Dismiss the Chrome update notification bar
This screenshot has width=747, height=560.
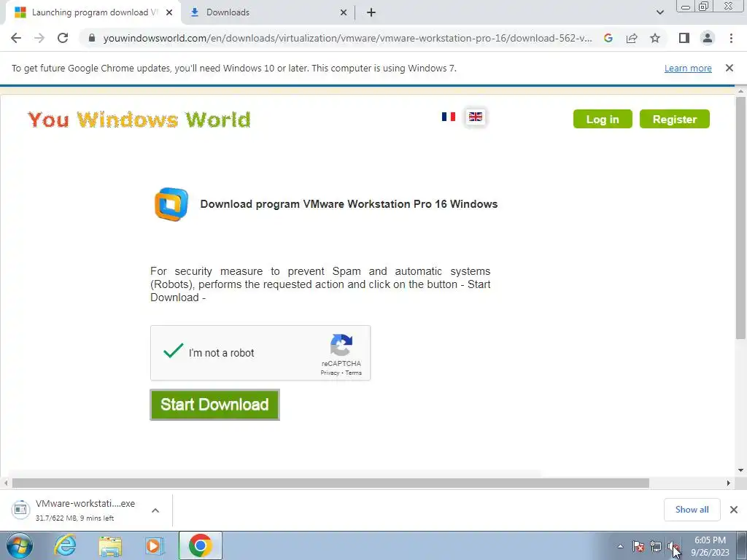729,68
